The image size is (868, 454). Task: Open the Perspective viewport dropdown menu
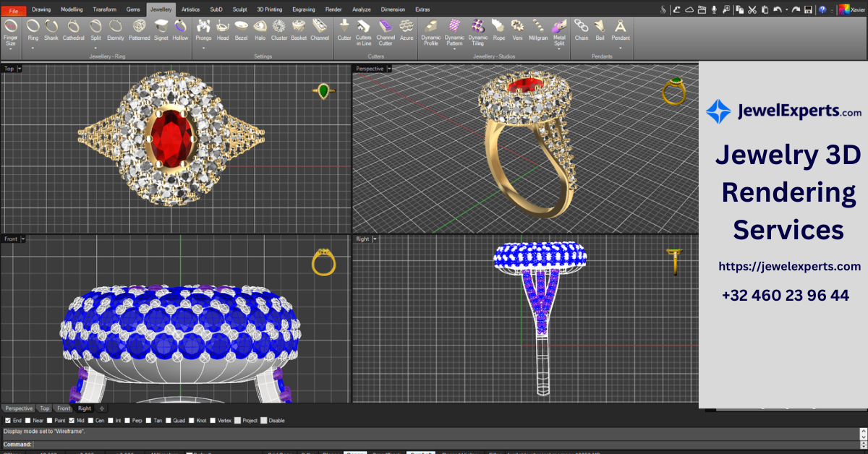tap(388, 68)
